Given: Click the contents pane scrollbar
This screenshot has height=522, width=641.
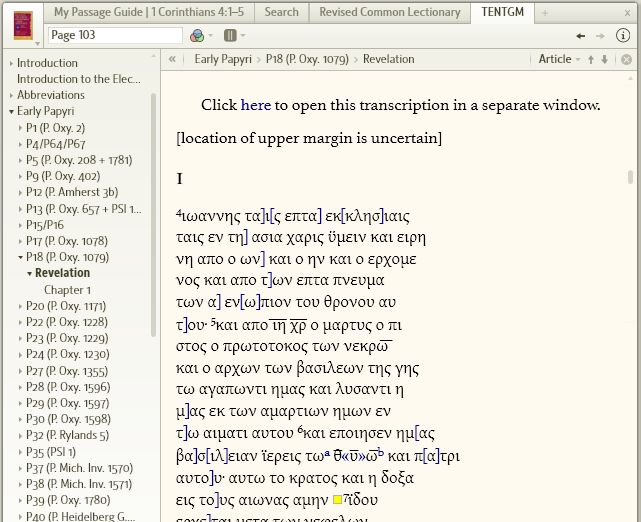Looking at the screenshot, I should [x=153, y=215].
